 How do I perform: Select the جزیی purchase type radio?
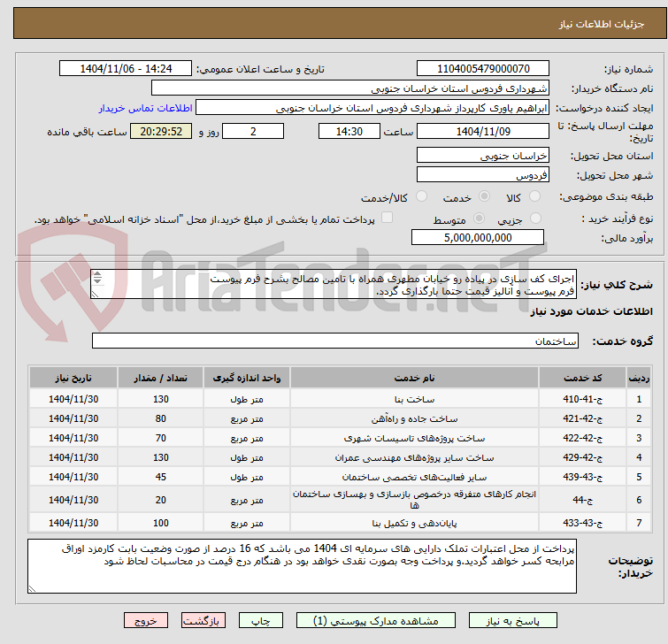(x=535, y=218)
